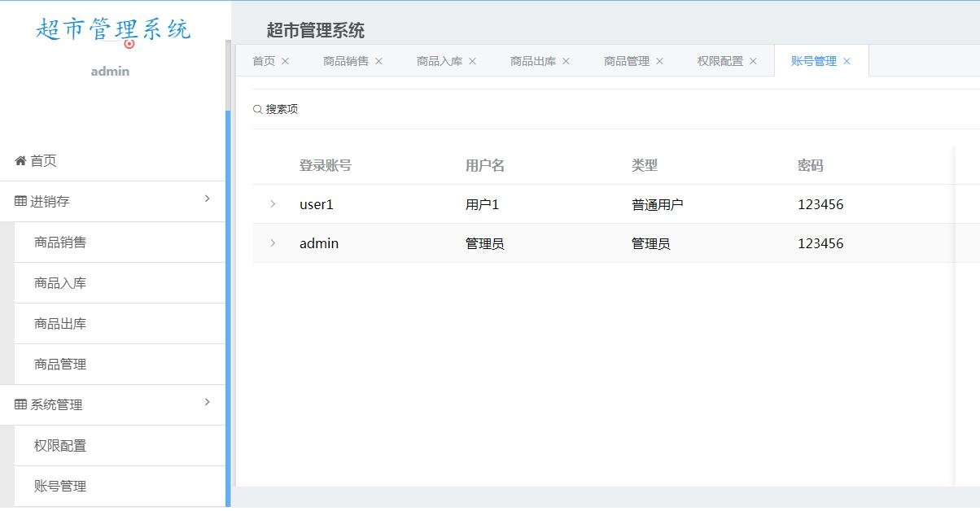The width and height of the screenshot is (980, 511).
Task: Close the 商品出库 tab
Action: point(566,61)
